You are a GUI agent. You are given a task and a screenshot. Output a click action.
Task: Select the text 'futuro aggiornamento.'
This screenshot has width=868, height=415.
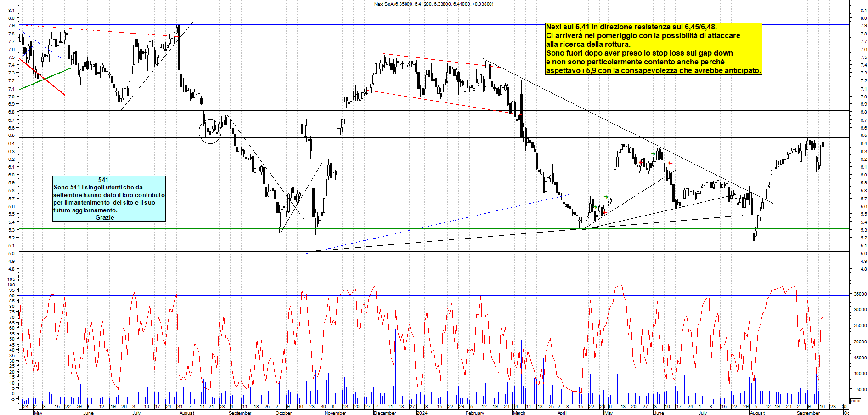coord(85,210)
